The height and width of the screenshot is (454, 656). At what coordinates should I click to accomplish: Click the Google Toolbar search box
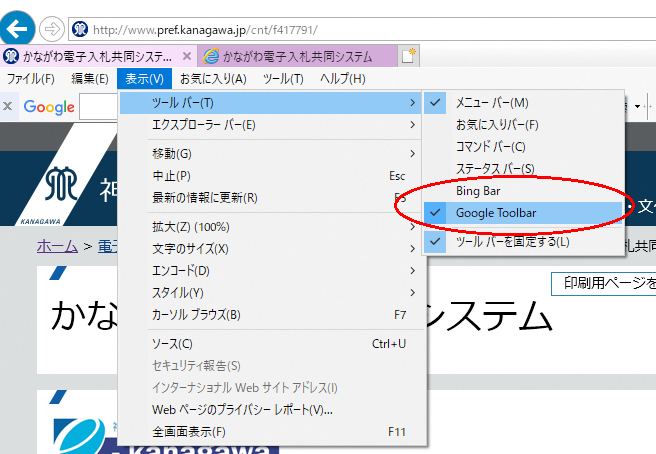point(99,107)
